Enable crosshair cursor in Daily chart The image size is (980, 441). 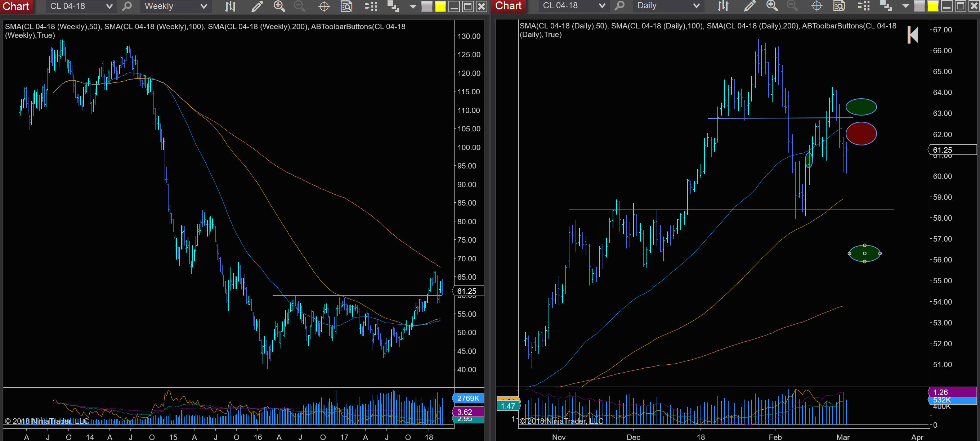coord(816,6)
